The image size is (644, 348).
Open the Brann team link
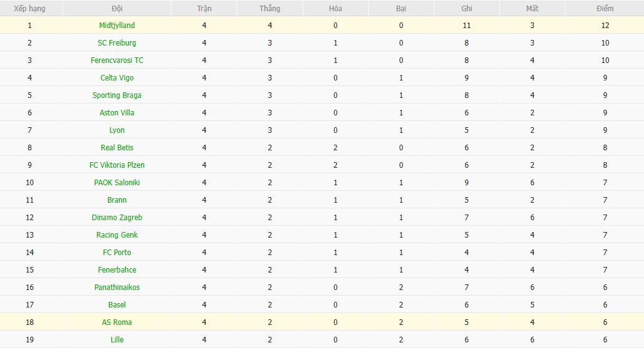pyautogui.click(x=117, y=200)
